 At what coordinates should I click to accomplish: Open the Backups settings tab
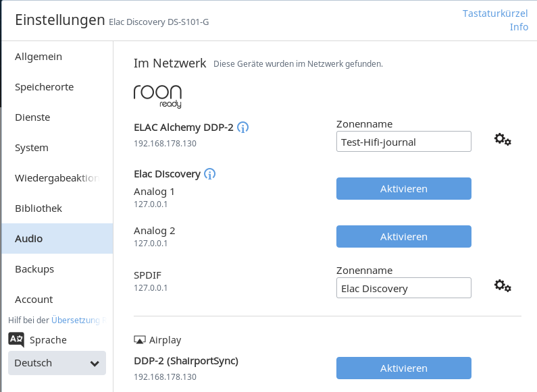point(57,269)
